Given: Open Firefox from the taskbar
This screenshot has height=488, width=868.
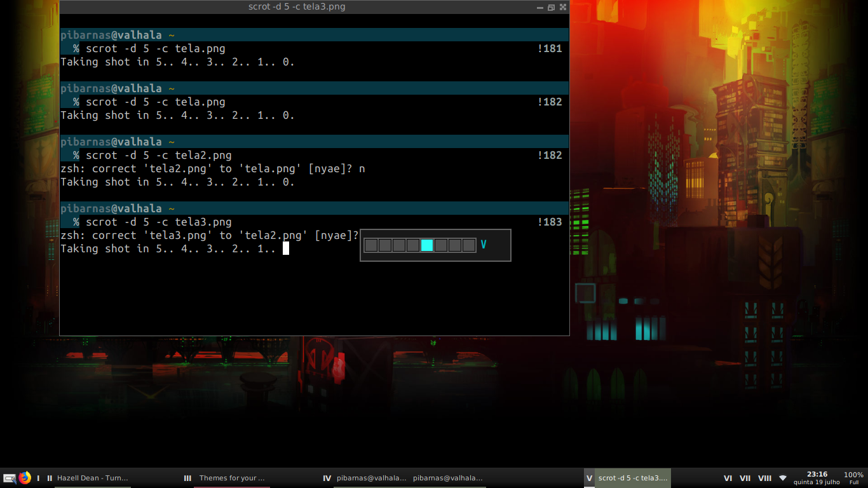Looking at the screenshot, I should (25, 478).
